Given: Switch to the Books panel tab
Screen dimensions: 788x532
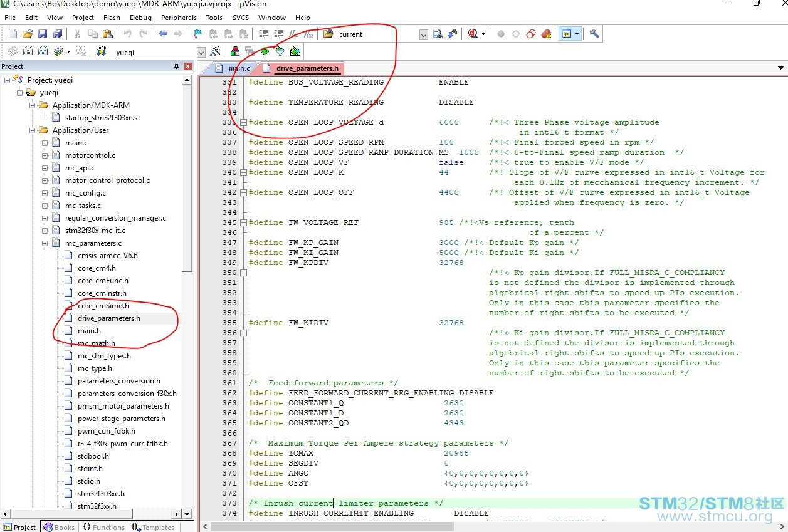Looking at the screenshot, I should (59, 527).
